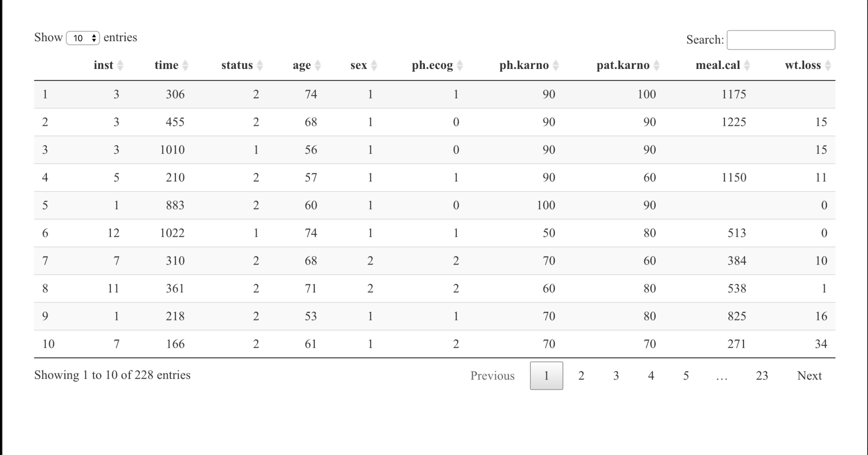Sort by the ph.ecog column arrows
The width and height of the screenshot is (868, 455).
tap(460, 65)
